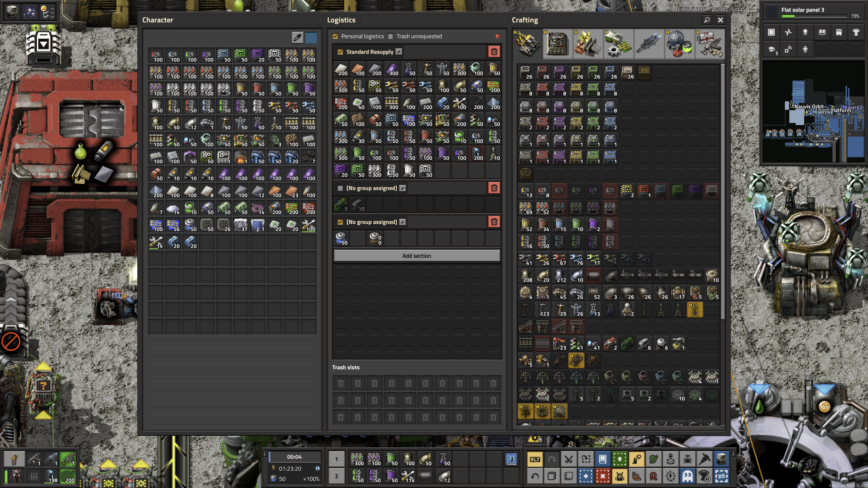
Task: Delete the first No group assigned section
Action: pyautogui.click(x=494, y=188)
